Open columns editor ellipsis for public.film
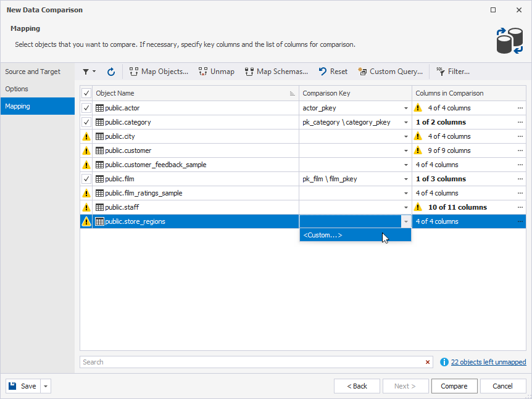The width and height of the screenshot is (532, 399). tap(520, 179)
